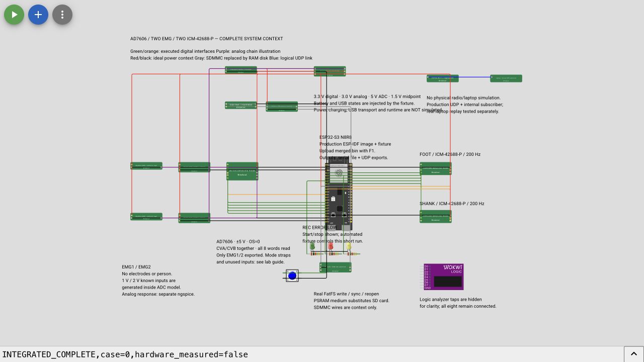This screenshot has height=362, width=644.
Task: Click the INTEGRATED_COMPLETE serial output line
Action: point(125,354)
